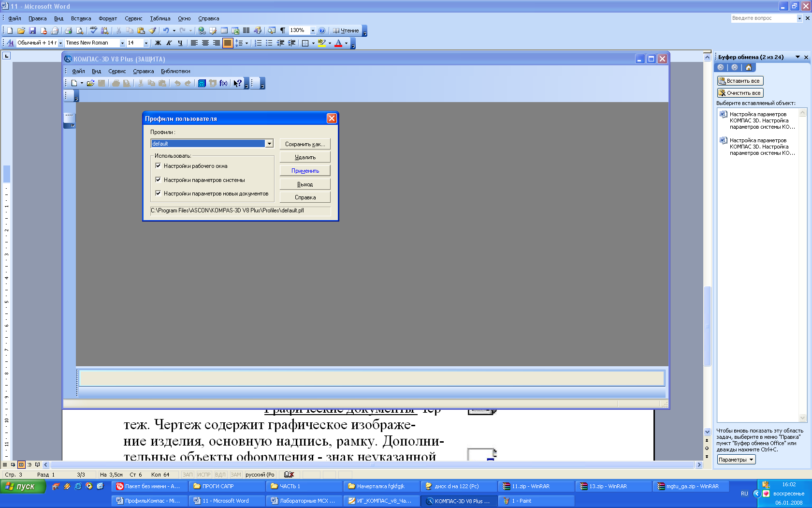This screenshot has width=812, height=508.
Task: Open style dropdown 'Обычный + 14'
Action: tap(60, 43)
